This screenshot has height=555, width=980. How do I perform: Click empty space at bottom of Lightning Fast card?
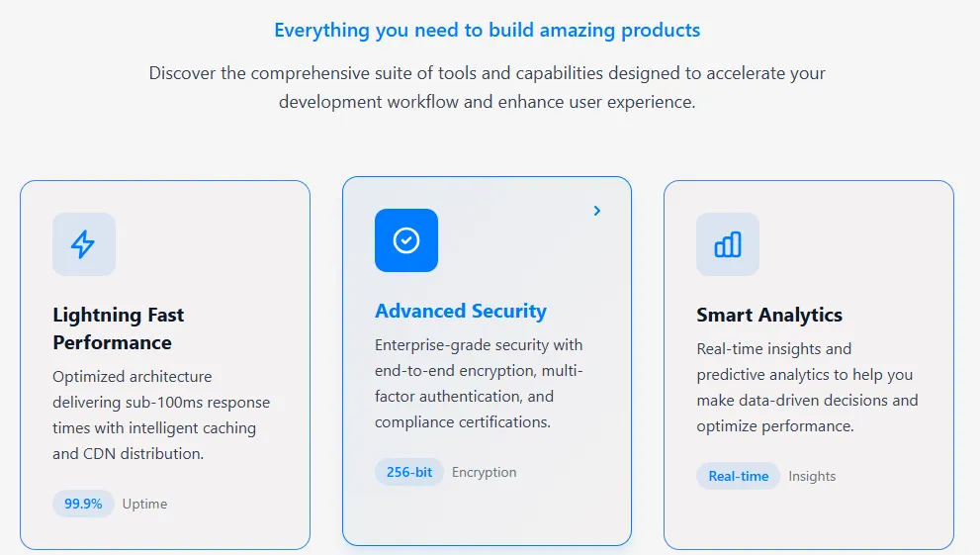(164, 531)
